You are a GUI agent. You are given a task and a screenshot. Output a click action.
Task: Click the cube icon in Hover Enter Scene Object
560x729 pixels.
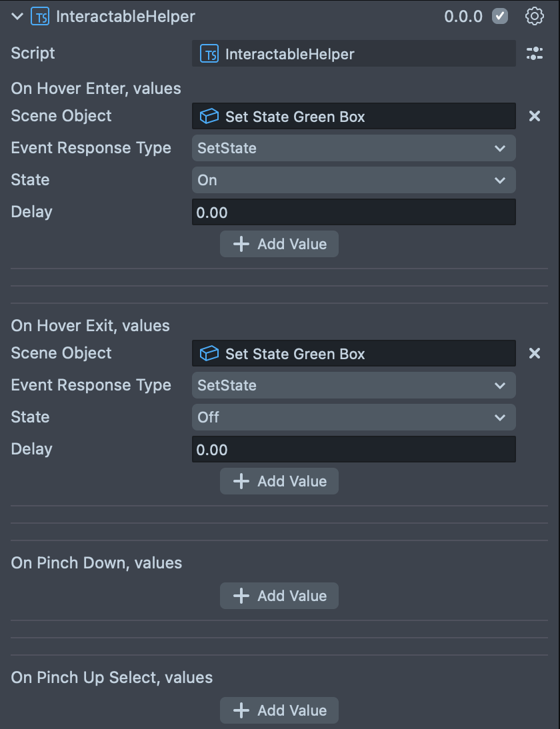(x=209, y=117)
